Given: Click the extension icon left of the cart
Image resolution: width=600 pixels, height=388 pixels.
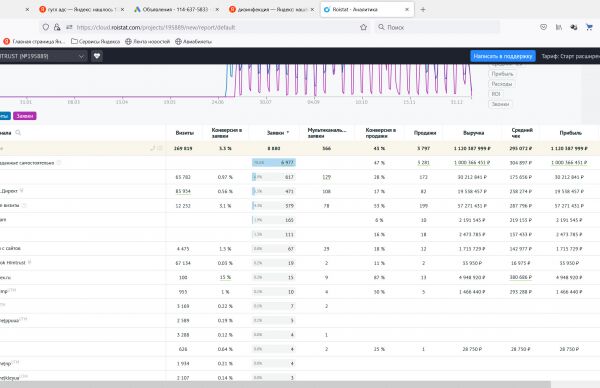Looking at the screenshot, I should click(574, 27).
